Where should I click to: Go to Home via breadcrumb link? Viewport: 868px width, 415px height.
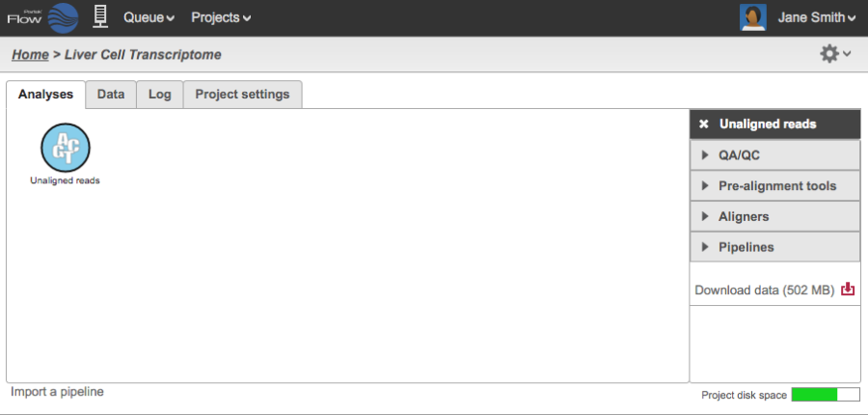30,55
